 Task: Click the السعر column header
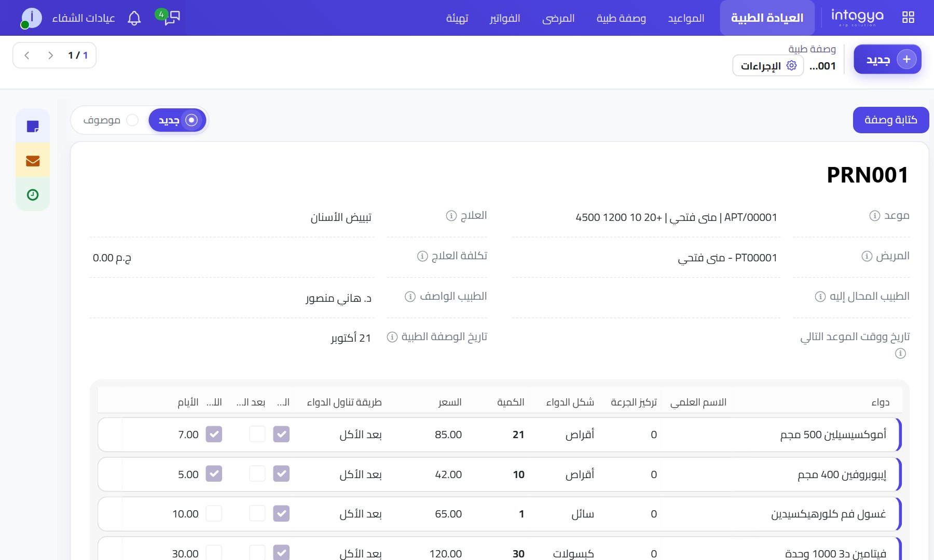pos(450,402)
